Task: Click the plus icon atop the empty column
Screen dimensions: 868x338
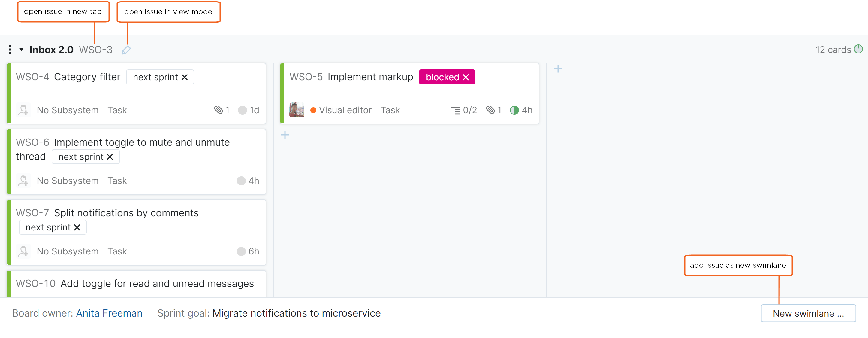Action: tap(558, 68)
